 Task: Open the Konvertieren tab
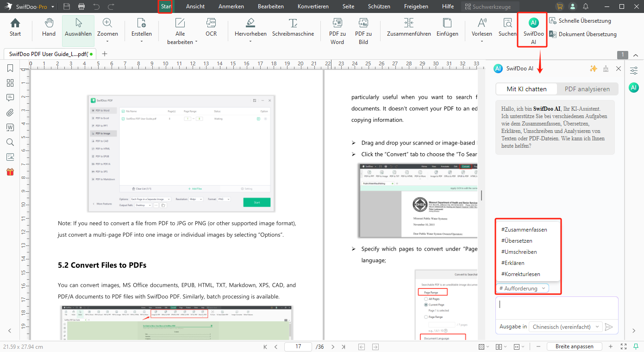pyautogui.click(x=313, y=6)
